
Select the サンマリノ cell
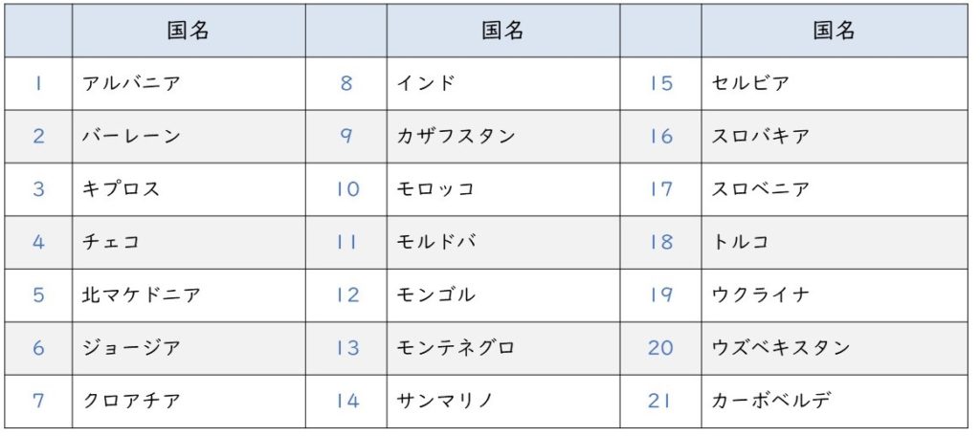(503, 401)
